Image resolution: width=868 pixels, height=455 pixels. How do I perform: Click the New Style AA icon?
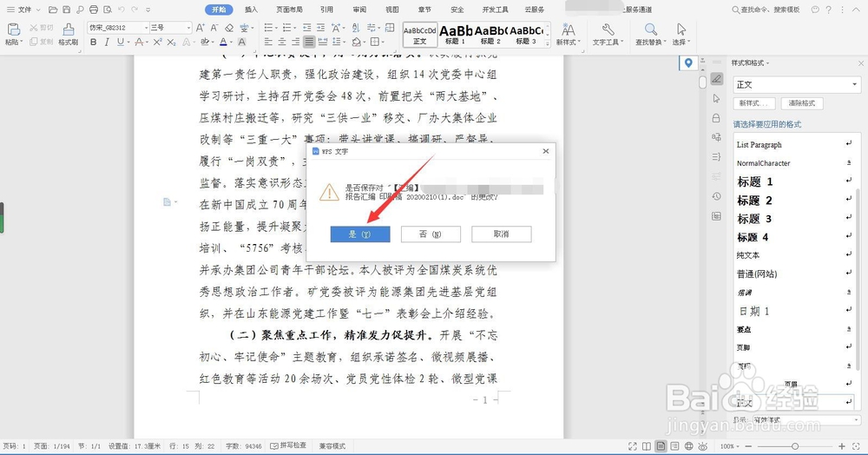568,30
